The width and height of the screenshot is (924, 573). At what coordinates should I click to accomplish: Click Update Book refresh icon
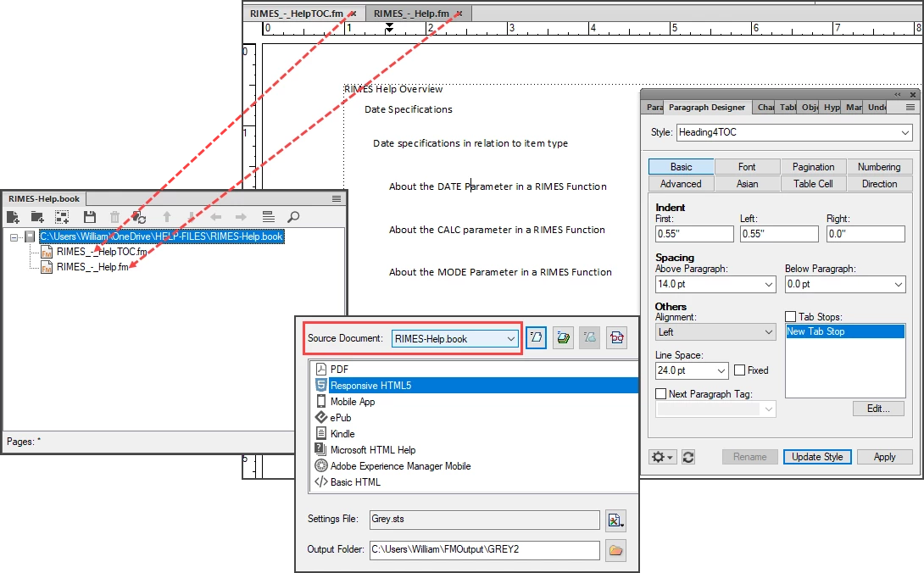139,217
